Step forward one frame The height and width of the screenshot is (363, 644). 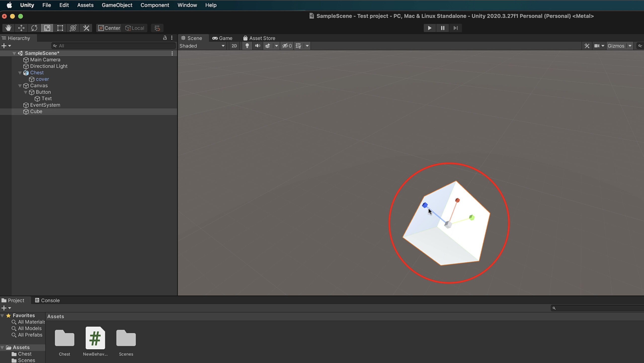tap(456, 28)
